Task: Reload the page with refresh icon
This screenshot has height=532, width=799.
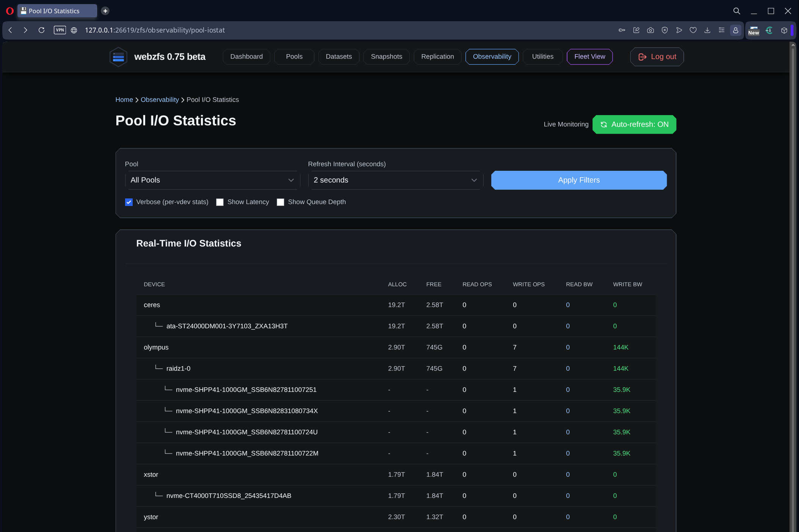Action: 41,30
